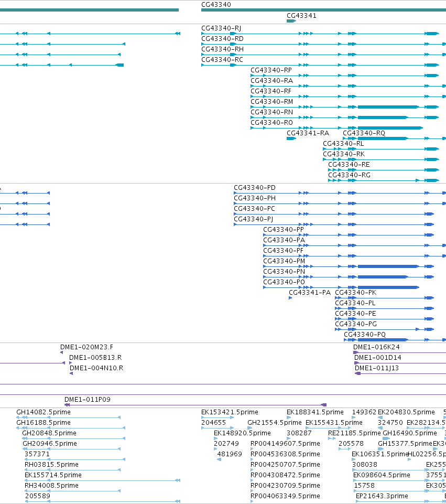Open EST GH16188.5prime

(43, 423)
